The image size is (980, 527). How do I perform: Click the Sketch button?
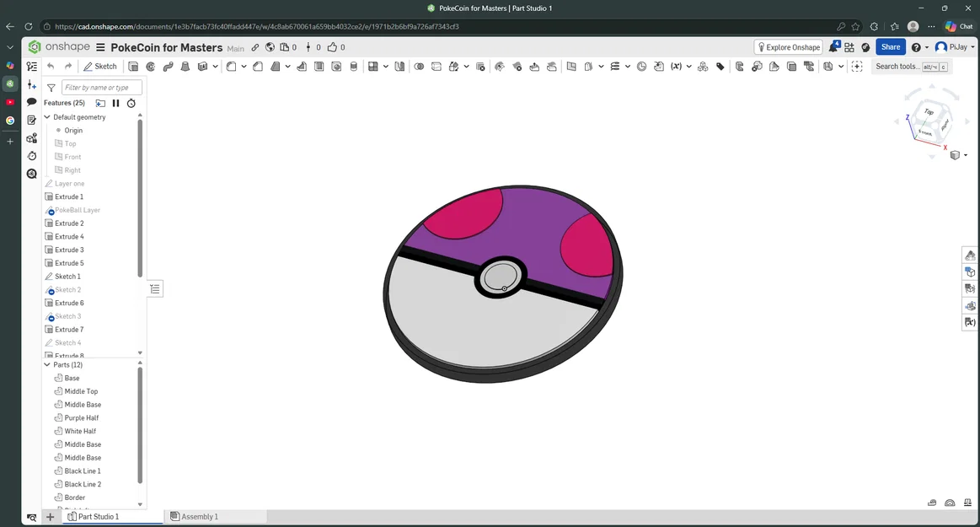click(x=100, y=67)
